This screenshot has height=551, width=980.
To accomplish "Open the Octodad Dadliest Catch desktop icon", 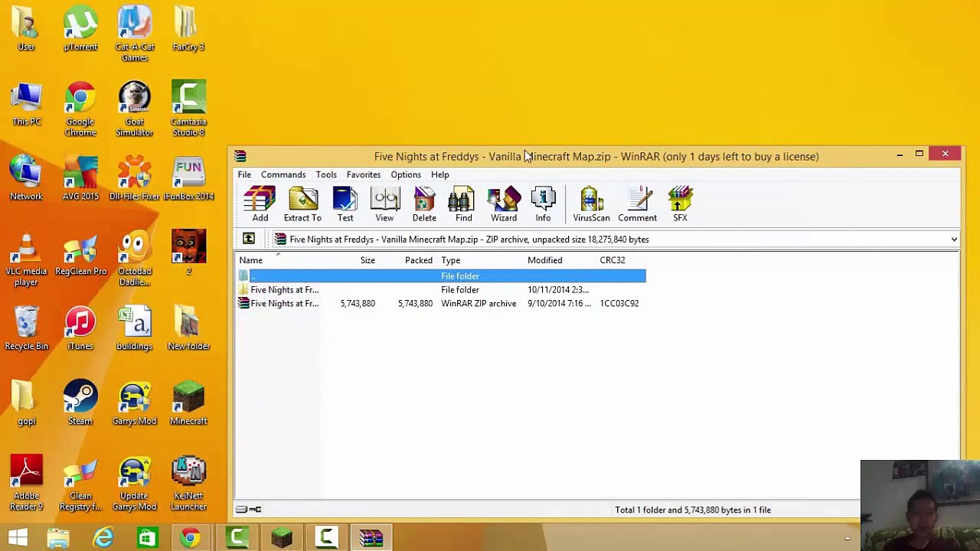I will (x=135, y=259).
